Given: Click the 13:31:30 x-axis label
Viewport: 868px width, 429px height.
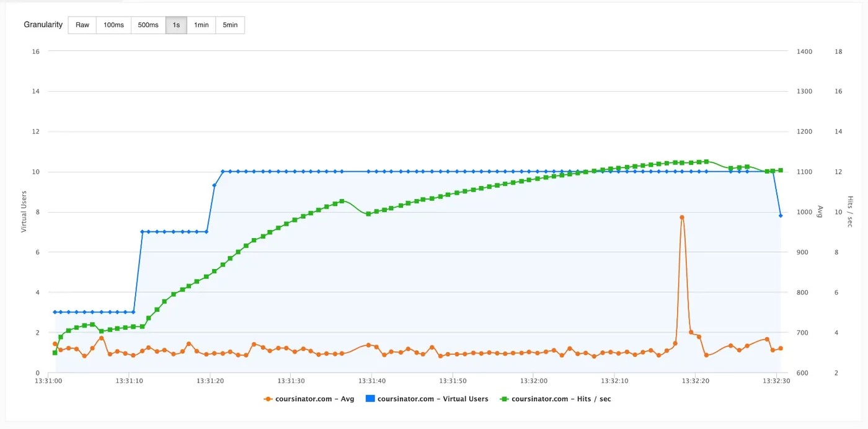Looking at the screenshot, I should 291,381.
